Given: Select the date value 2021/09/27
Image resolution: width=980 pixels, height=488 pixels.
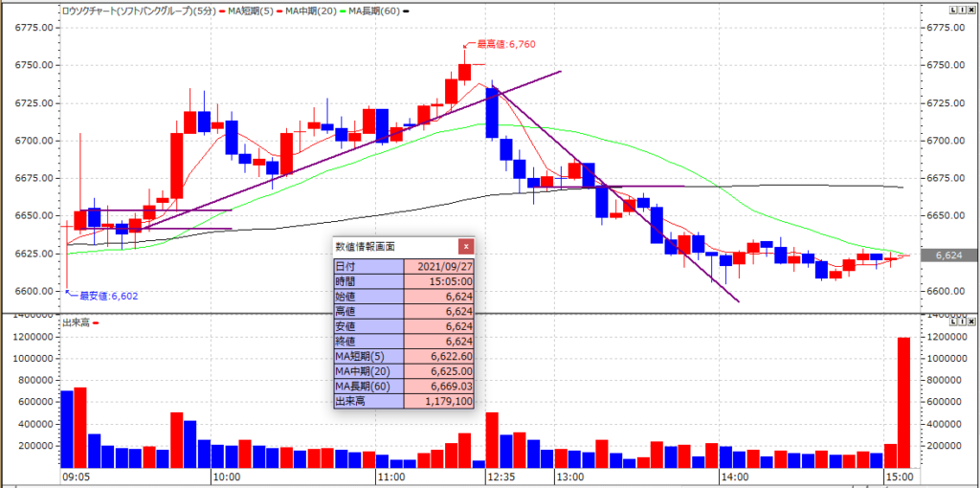Looking at the screenshot, I should point(438,266).
